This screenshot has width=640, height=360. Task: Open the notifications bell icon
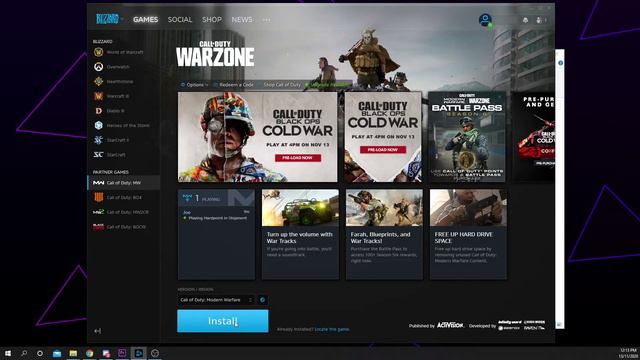525,20
